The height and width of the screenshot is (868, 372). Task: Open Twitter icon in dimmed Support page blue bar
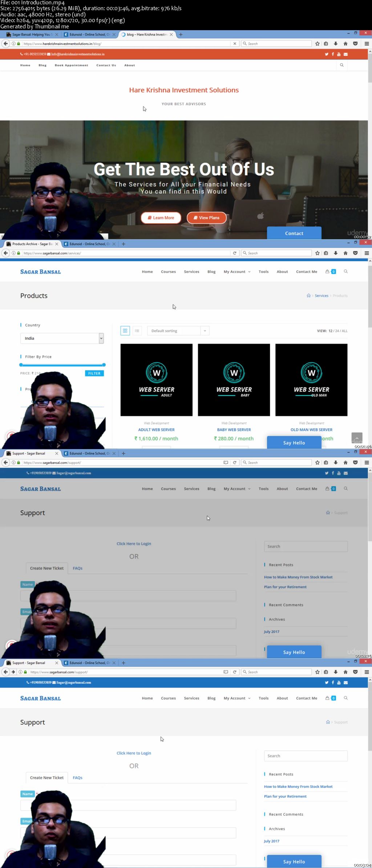[x=327, y=473]
